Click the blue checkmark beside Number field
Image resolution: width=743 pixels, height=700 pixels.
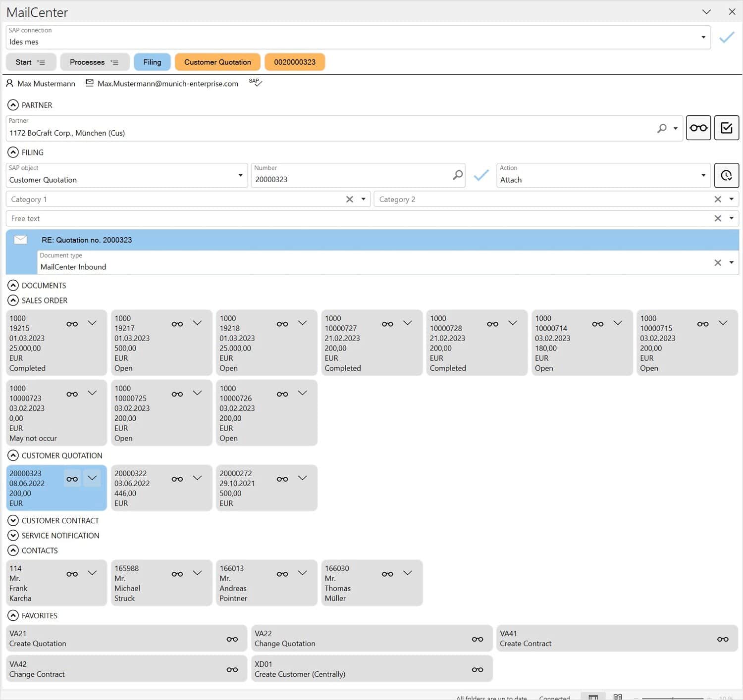481,175
